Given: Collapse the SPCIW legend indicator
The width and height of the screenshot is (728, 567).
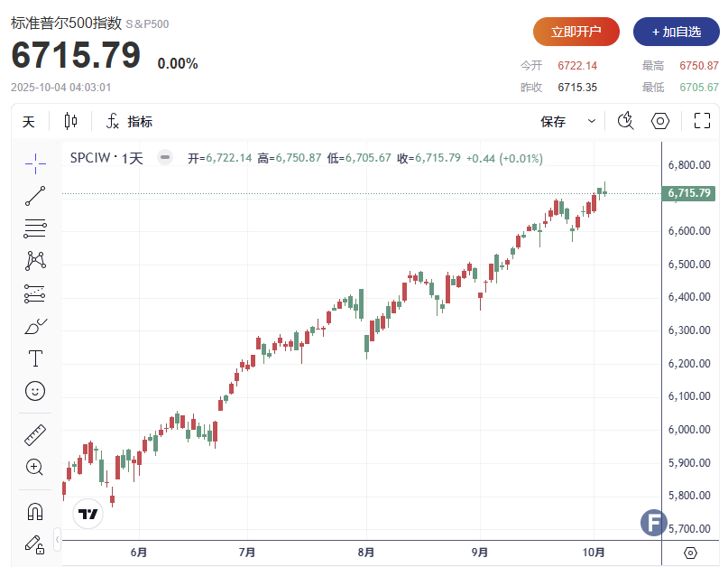Looking at the screenshot, I should 164,157.
